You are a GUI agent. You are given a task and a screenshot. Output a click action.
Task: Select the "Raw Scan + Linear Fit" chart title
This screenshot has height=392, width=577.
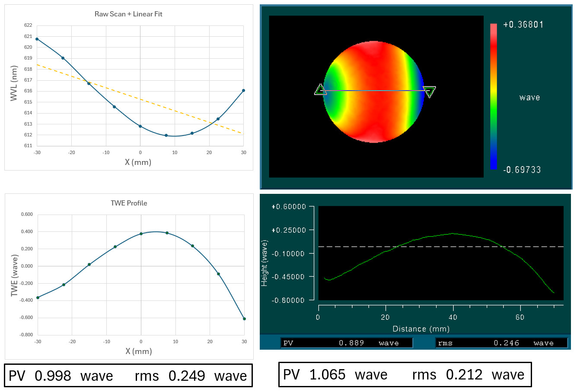coord(128,14)
